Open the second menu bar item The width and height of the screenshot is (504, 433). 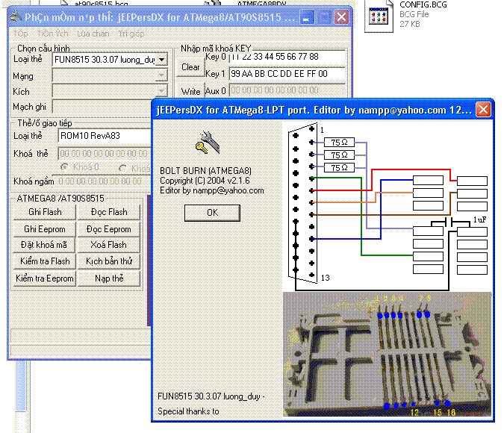(x=52, y=34)
